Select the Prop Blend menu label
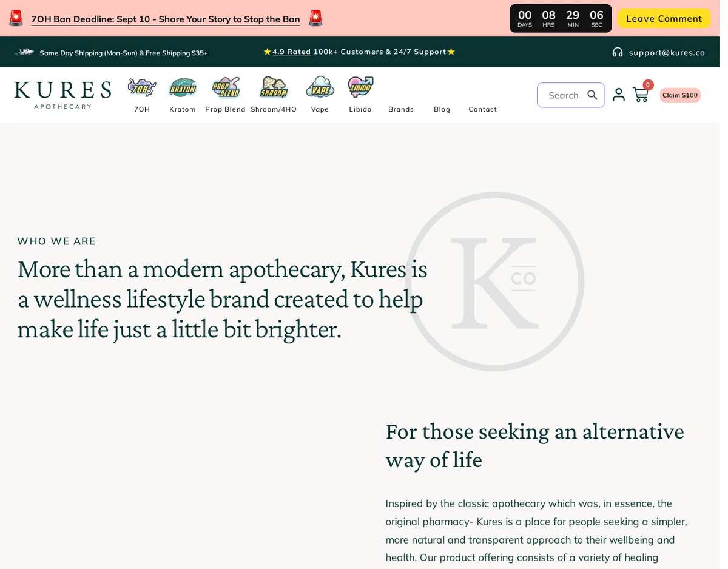This screenshot has height=569, width=728. [x=225, y=109]
